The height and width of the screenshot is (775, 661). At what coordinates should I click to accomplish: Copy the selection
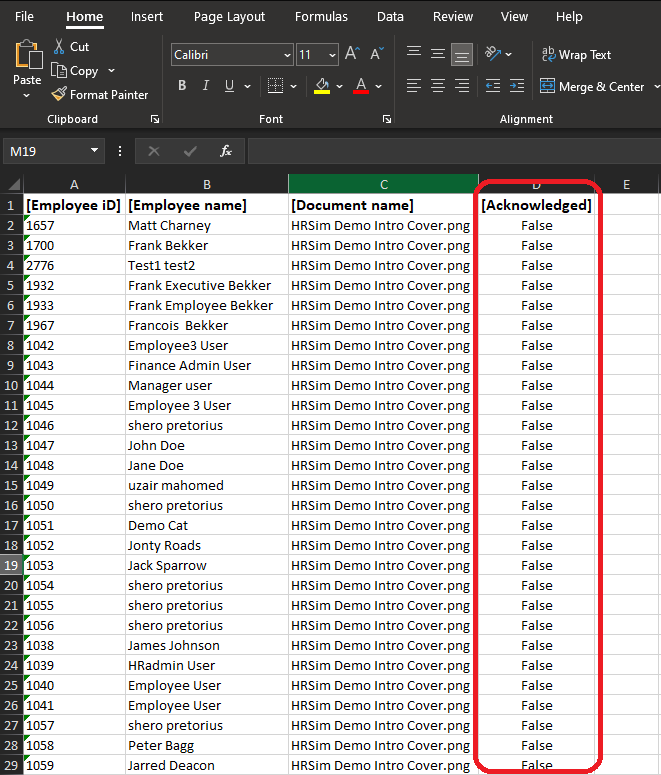tap(75, 71)
